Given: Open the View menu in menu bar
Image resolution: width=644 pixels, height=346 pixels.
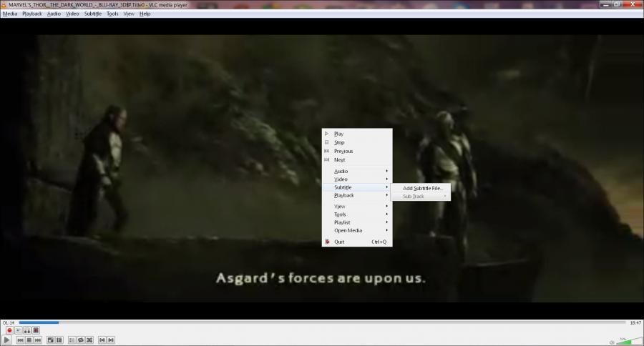Looking at the screenshot, I should 129,14.
